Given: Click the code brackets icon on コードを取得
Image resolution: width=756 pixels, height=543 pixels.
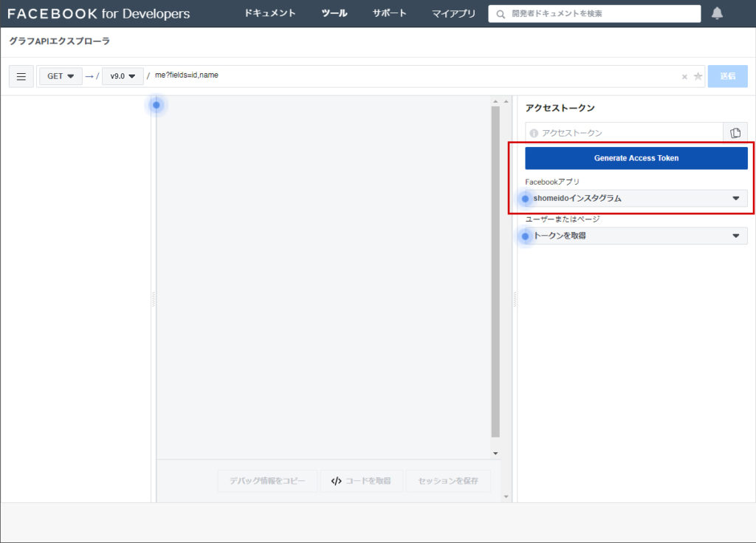Looking at the screenshot, I should [336, 481].
